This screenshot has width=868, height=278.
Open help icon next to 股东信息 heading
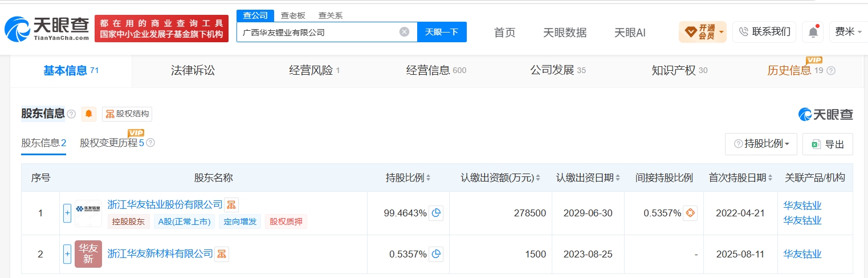[71, 114]
